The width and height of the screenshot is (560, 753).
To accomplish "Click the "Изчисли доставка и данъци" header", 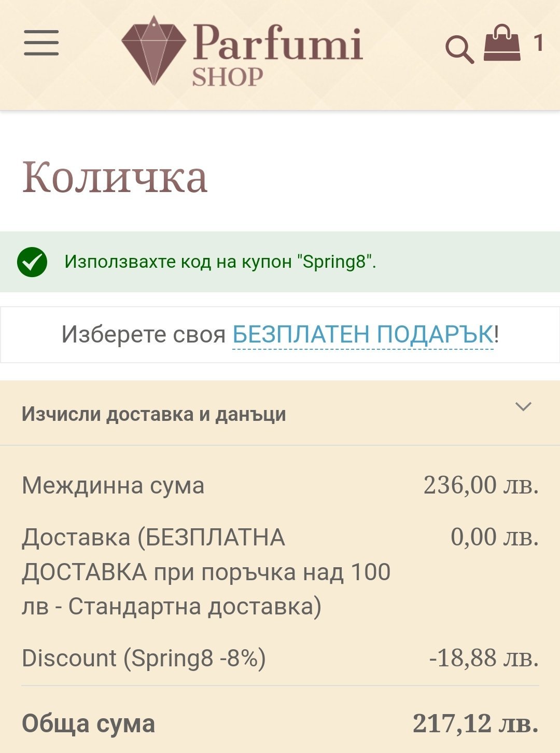I will tap(154, 414).
